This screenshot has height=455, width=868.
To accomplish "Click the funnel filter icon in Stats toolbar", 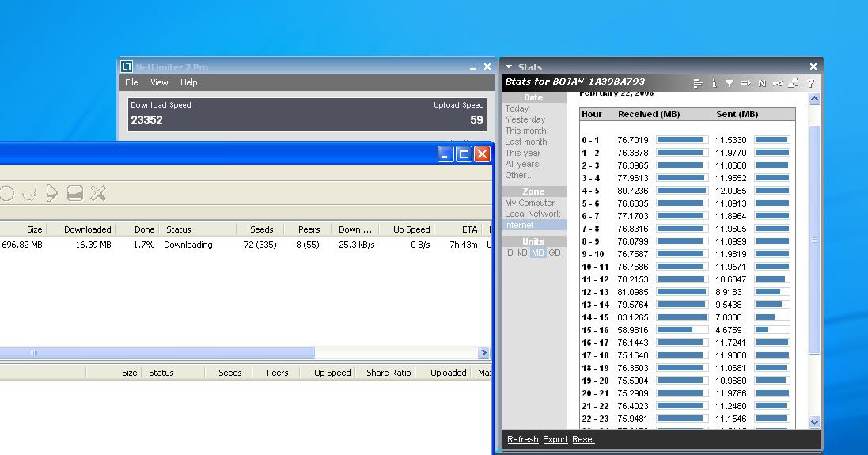I will (x=730, y=83).
